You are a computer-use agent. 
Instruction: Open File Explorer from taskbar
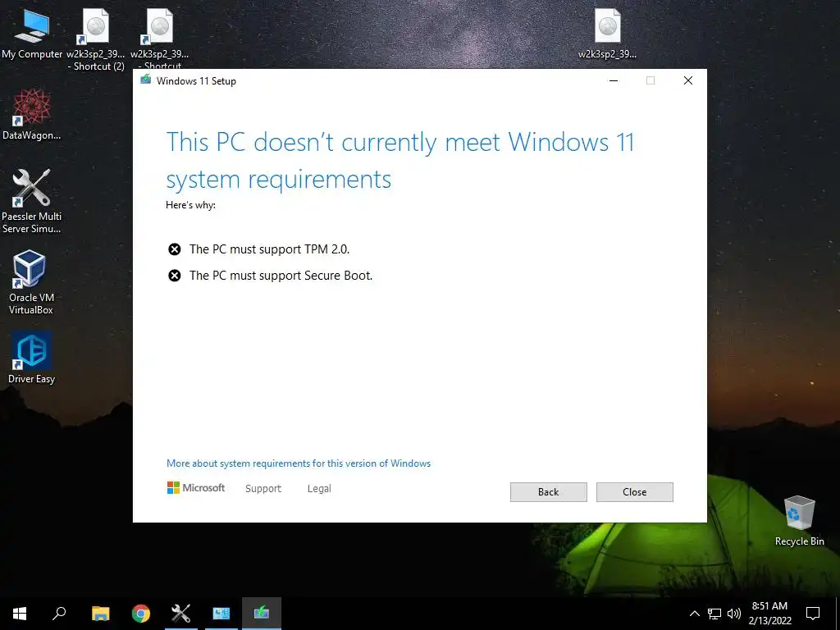pyautogui.click(x=100, y=614)
